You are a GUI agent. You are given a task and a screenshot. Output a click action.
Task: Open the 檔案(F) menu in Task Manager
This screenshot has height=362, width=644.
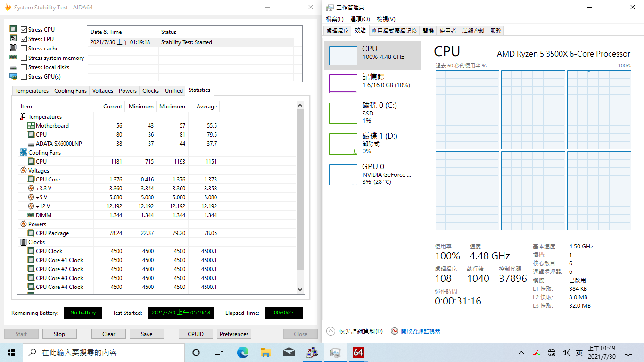pos(335,19)
